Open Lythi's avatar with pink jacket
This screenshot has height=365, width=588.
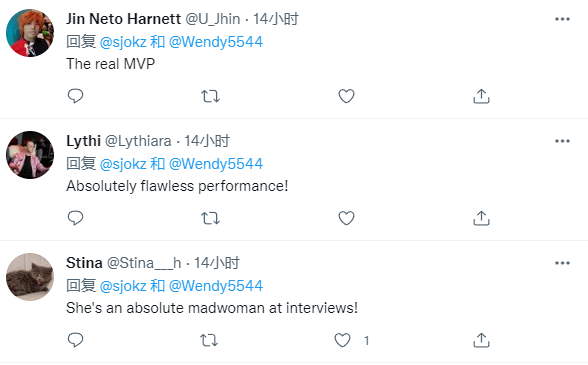click(30, 155)
